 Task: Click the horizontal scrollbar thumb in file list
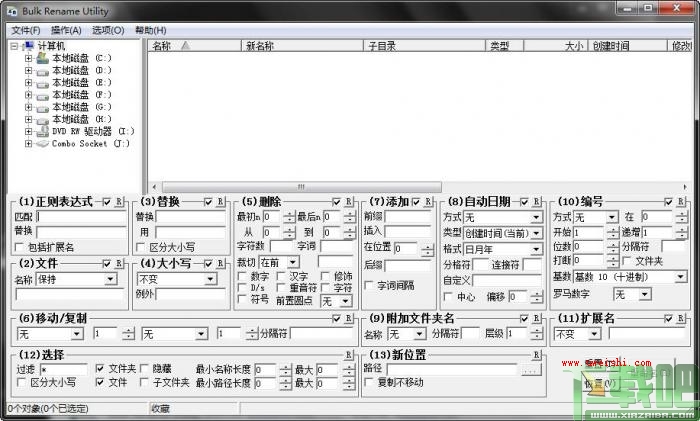pyautogui.click(x=302, y=187)
